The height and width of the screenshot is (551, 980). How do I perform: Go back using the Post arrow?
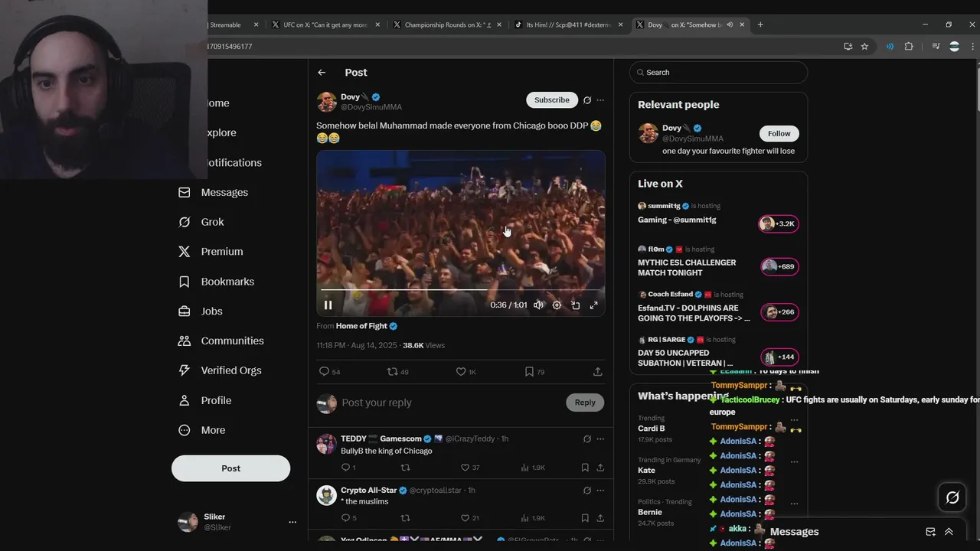point(322,73)
